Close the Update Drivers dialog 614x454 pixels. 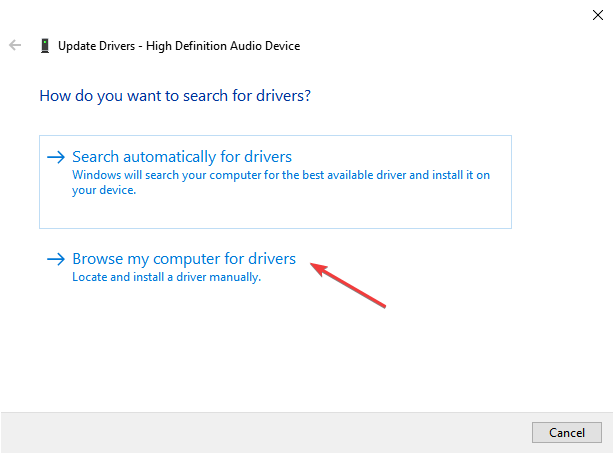pyautogui.click(x=598, y=15)
